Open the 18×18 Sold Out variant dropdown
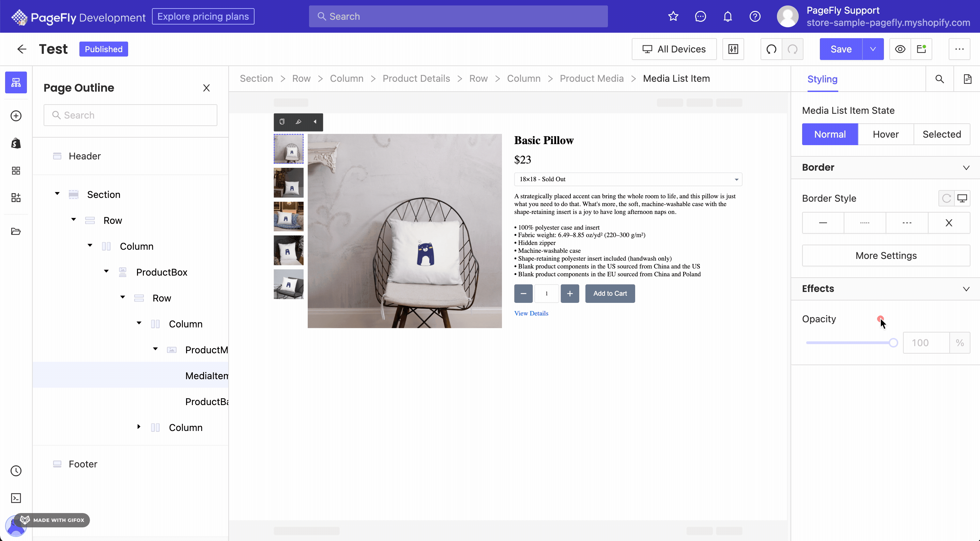 (628, 179)
